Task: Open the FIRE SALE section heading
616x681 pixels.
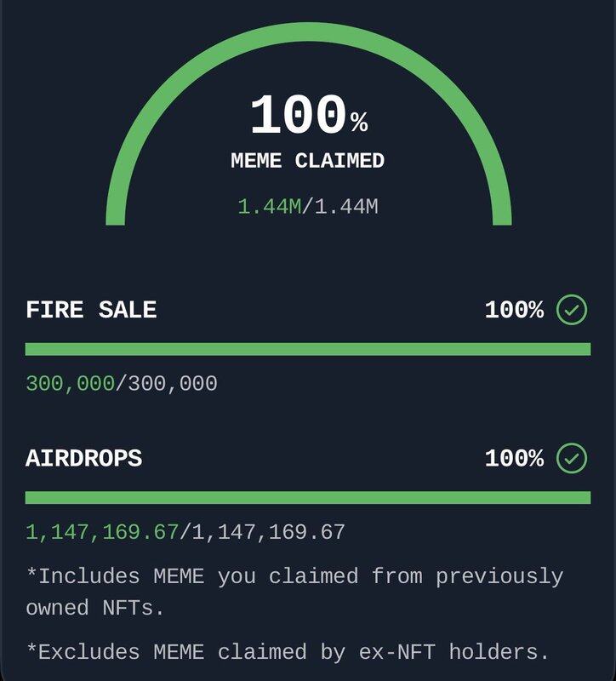Action: 91,310
